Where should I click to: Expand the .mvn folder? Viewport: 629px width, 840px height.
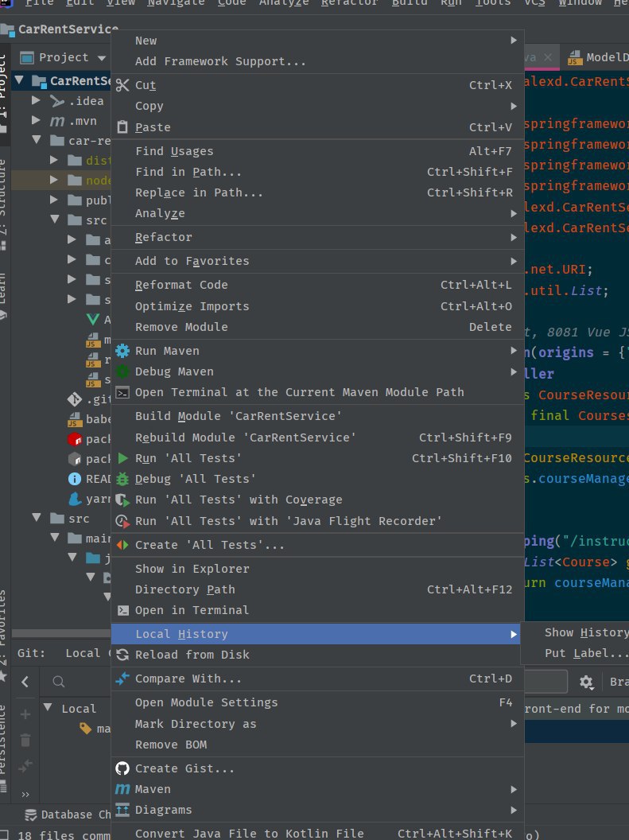[36, 121]
